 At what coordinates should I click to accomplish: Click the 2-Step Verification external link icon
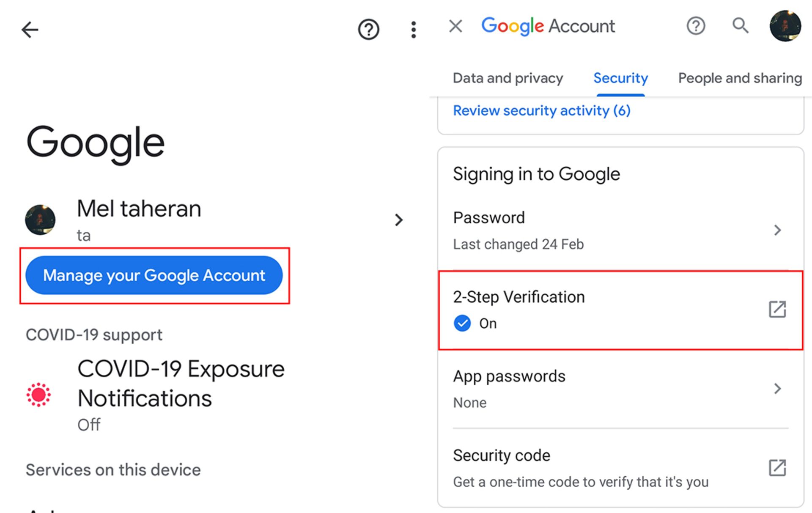tap(777, 310)
